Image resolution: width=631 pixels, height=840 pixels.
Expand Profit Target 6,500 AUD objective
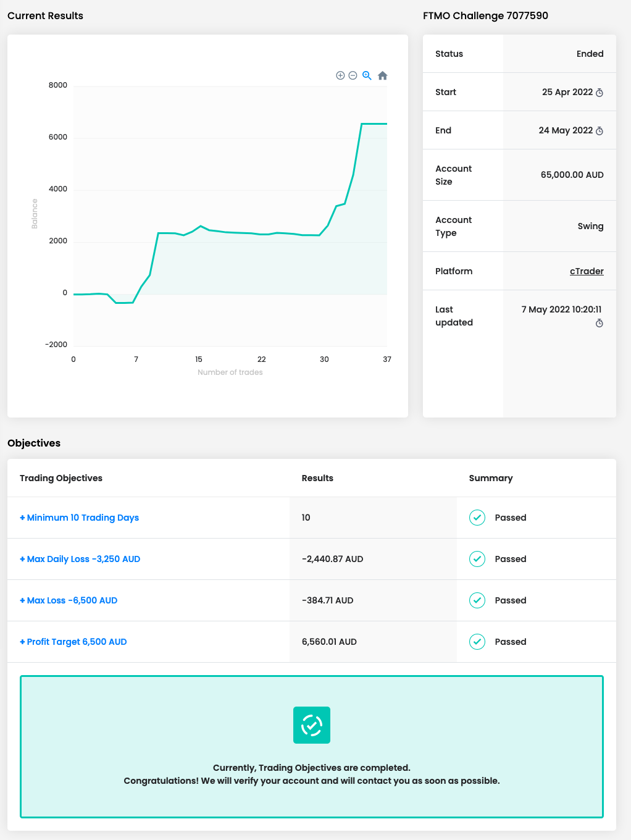pos(73,642)
